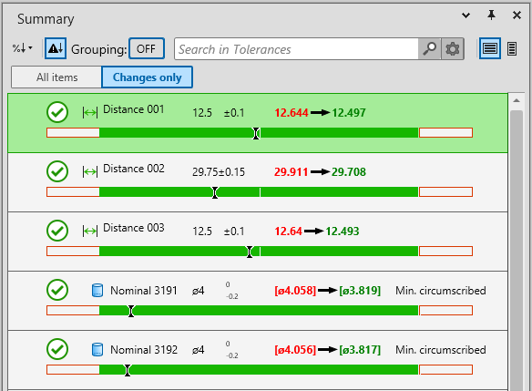The height and width of the screenshot is (391, 532).
Task: Click the green checkmark of Distance 003
Action: [x=57, y=230]
